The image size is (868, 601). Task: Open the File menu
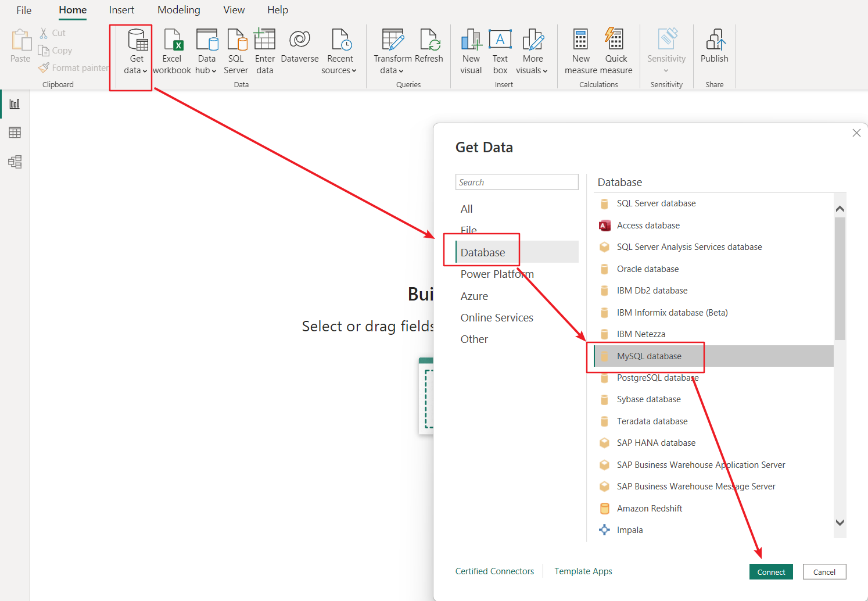click(24, 9)
